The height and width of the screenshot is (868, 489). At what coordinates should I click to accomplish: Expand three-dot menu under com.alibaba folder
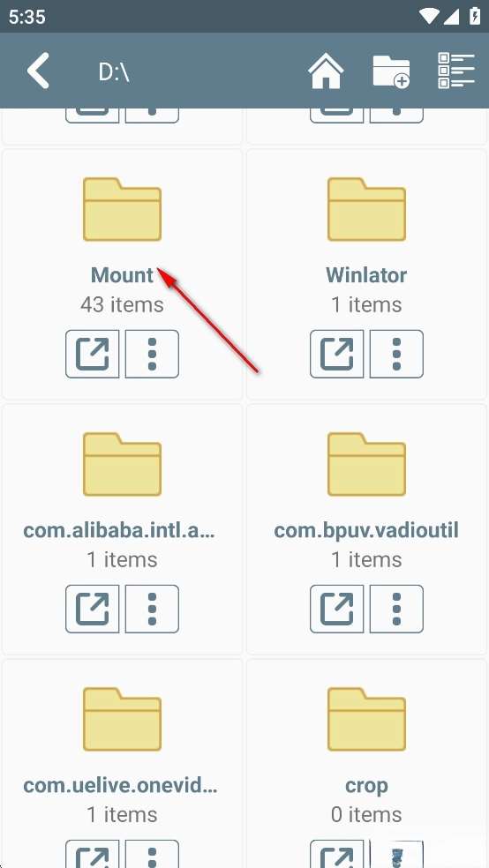point(153,609)
